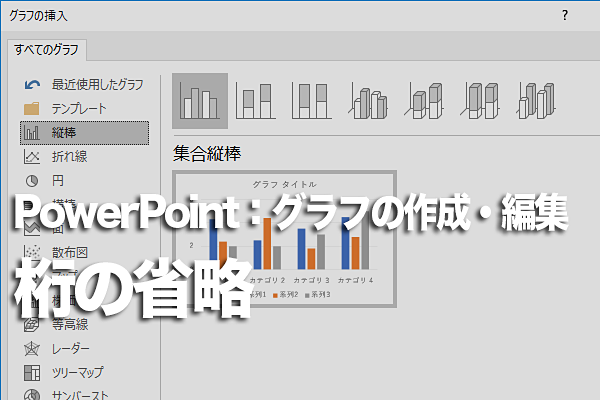Screen dimensions: 600x400
Task: Click the グラフの挿入 dialog title
Action: pyautogui.click(x=38, y=16)
